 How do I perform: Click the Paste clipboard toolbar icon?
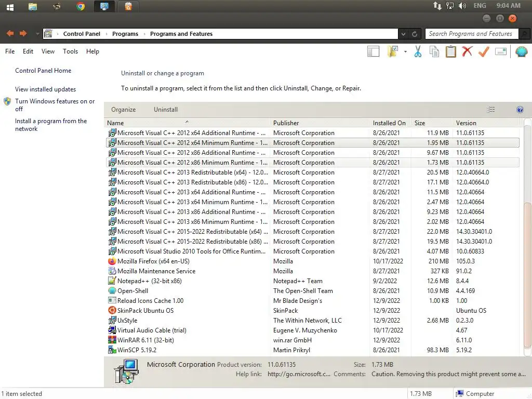pos(450,51)
